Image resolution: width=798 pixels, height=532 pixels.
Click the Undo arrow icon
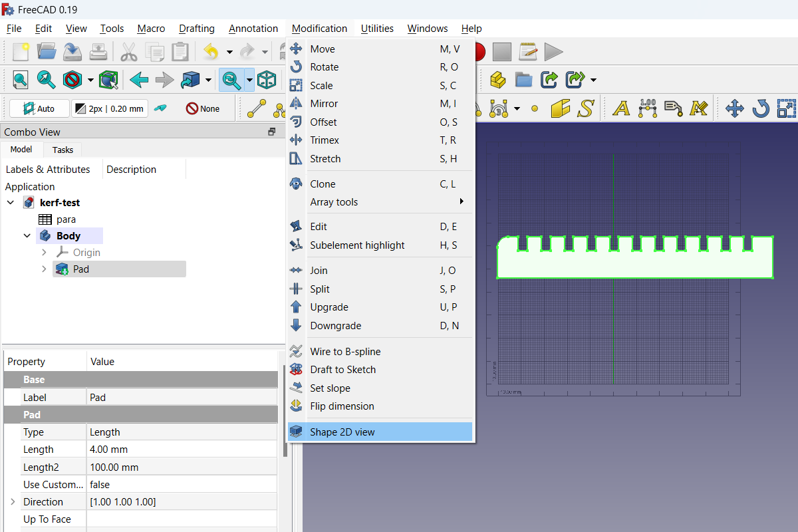[x=211, y=51]
